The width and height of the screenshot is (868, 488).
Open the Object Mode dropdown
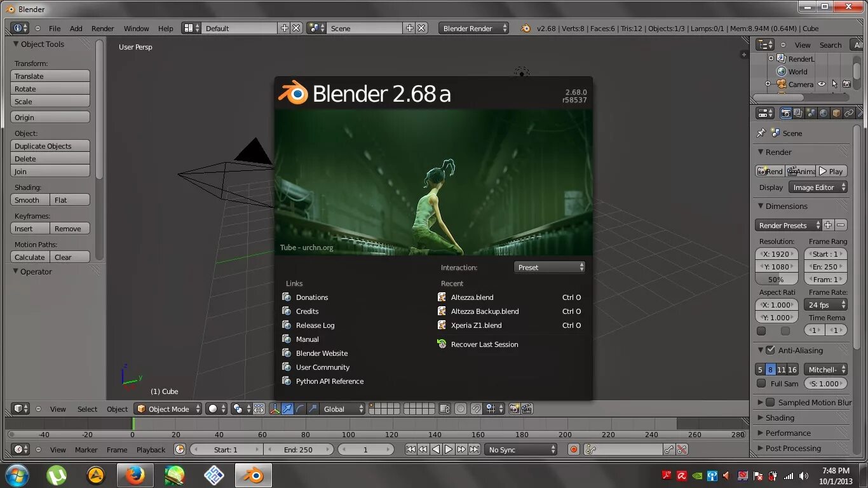point(168,409)
